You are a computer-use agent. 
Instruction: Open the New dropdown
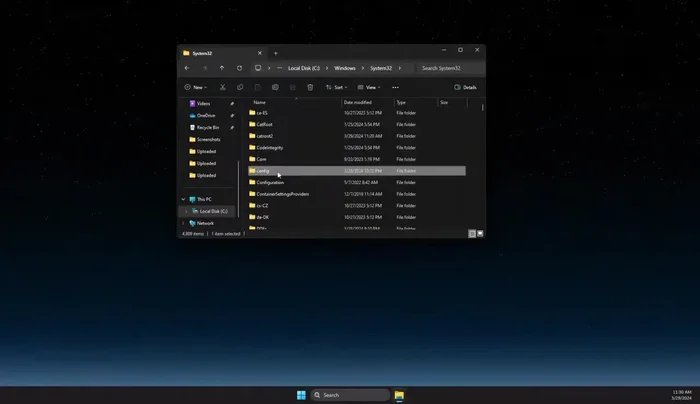(x=195, y=87)
